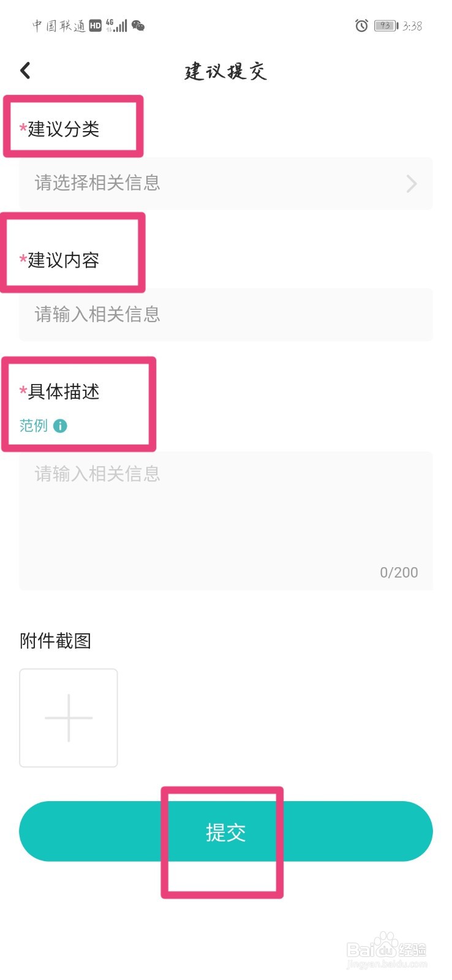Image resolution: width=452 pixels, height=980 pixels.
Task: Tap the plus icon to add screenshot
Action: (x=69, y=718)
